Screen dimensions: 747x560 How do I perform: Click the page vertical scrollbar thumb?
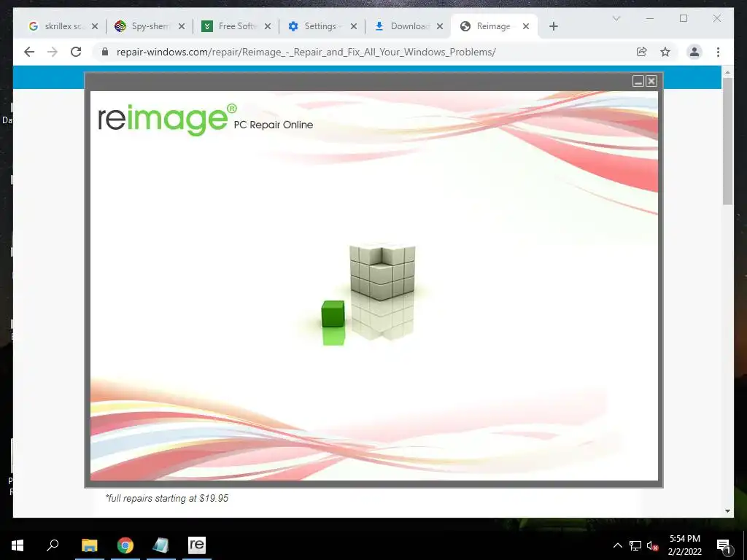[x=727, y=141]
